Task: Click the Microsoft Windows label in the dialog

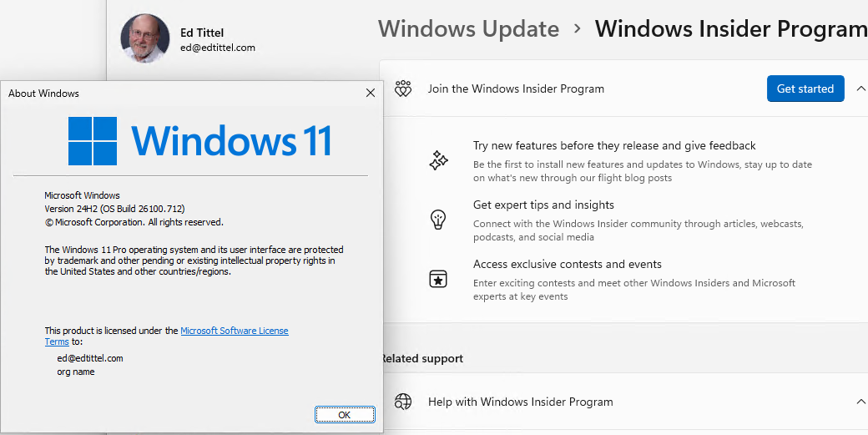Action: click(82, 195)
